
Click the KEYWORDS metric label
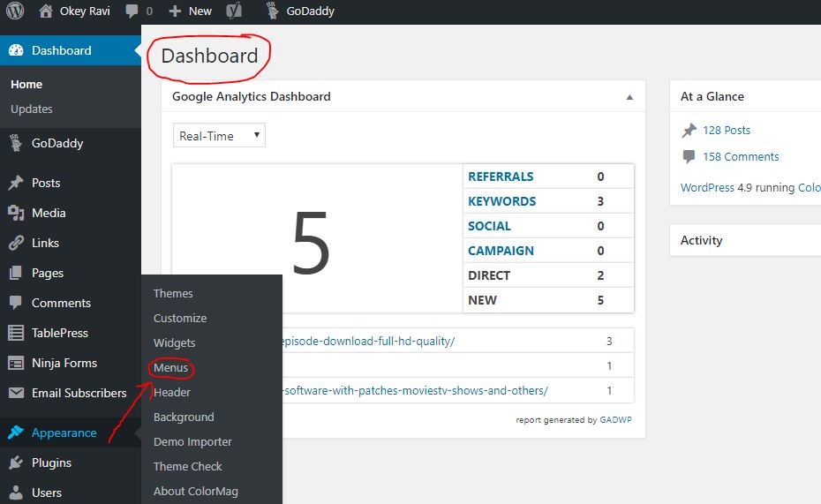pyautogui.click(x=501, y=201)
